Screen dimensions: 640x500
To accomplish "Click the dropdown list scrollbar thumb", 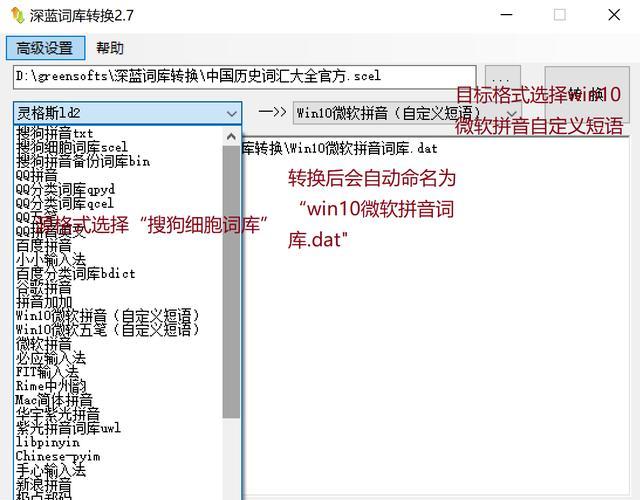I will click(x=231, y=282).
